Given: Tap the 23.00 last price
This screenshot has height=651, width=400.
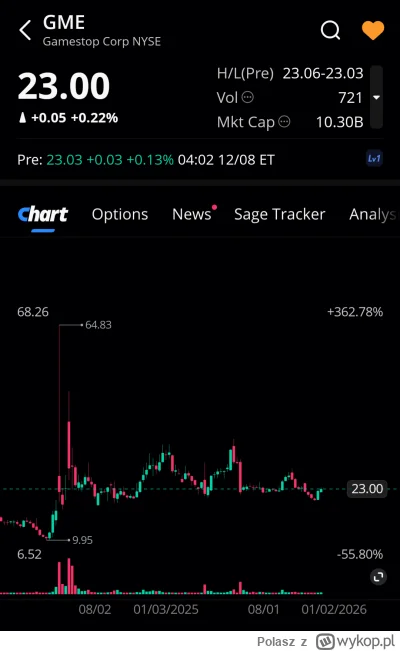Looking at the screenshot, I should 64,86.
